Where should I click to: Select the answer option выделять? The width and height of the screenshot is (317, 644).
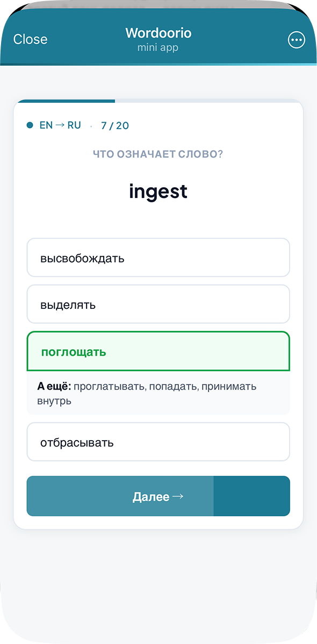point(158,304)
